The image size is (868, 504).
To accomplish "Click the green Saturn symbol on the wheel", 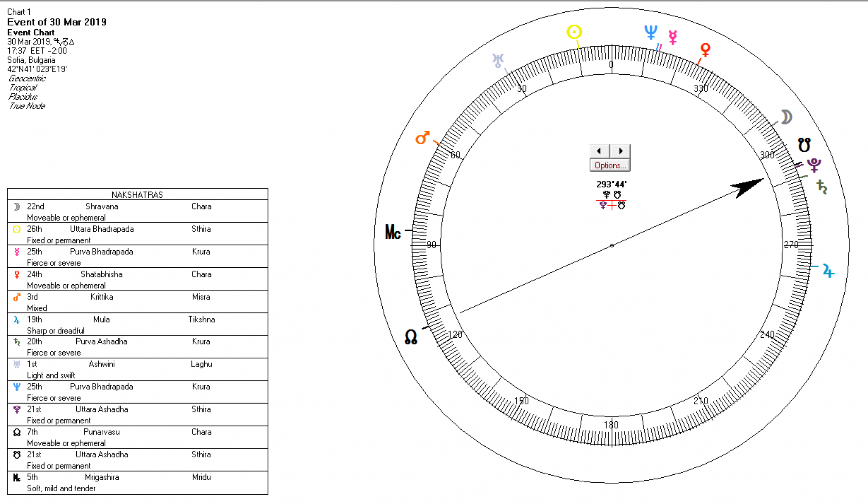I will tap(822, 187).
